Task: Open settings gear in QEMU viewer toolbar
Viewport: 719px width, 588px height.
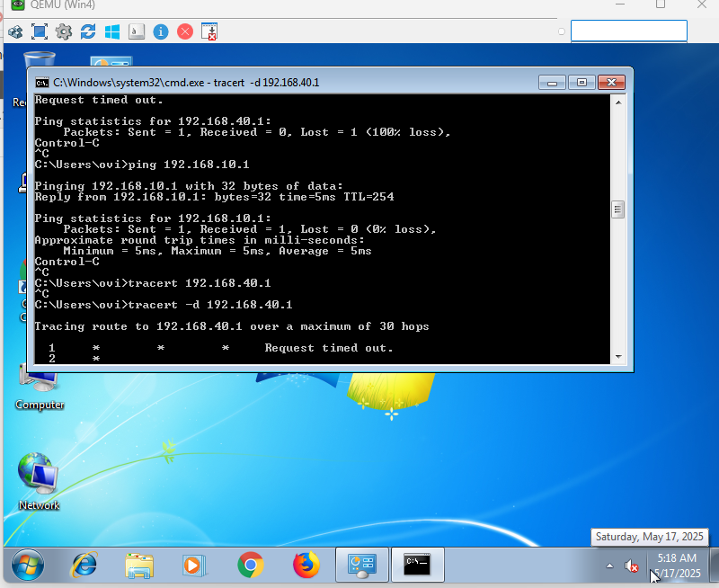Action: point(64,32)
